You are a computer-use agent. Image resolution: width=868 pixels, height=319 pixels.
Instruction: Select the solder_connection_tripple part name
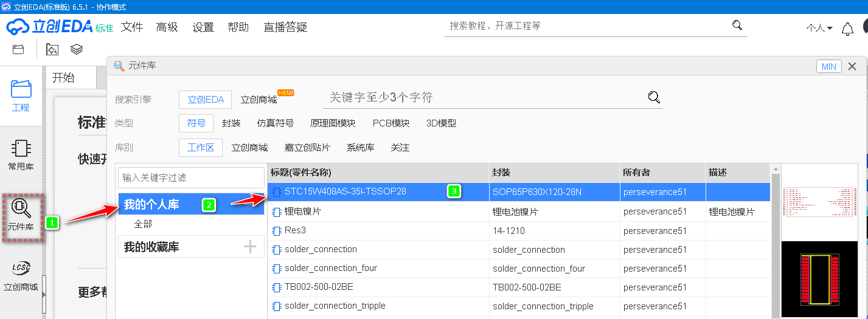pos(335,306)
